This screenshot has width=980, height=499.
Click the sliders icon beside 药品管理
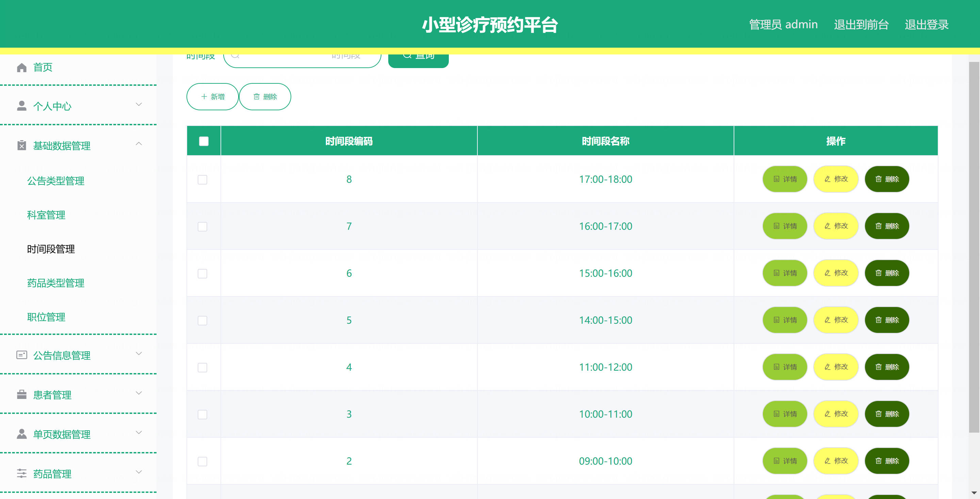(x=22, y=473)
